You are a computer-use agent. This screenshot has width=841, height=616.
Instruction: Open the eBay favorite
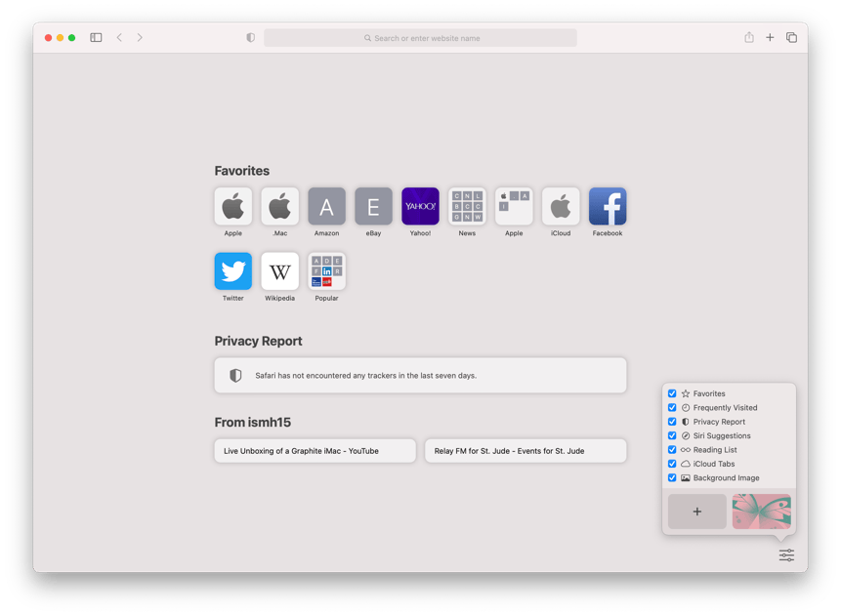(373, 206)
